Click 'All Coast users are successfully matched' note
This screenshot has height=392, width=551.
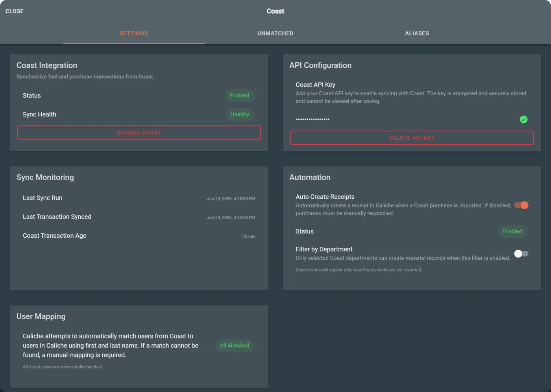(63, 367)
